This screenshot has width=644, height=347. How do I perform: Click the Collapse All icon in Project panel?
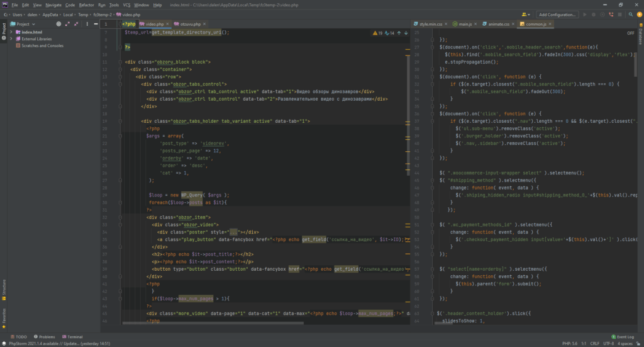click(75, 24)
